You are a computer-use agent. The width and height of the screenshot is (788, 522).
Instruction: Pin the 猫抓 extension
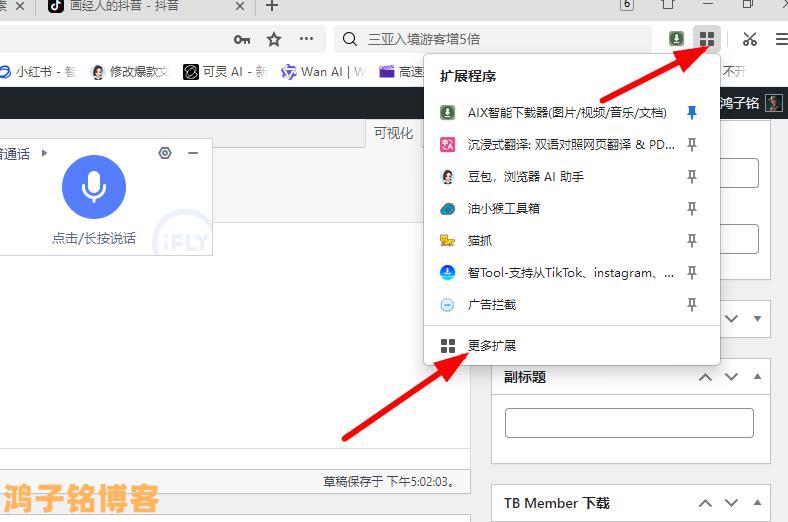pos(691,241)
